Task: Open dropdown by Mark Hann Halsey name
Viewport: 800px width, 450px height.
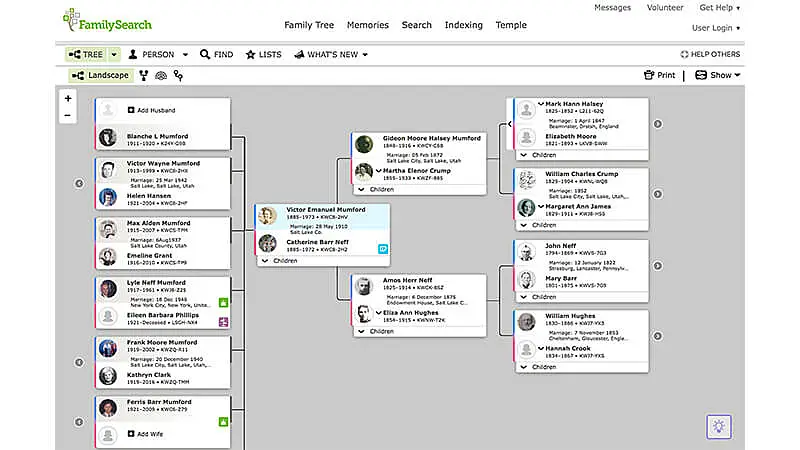Action: pyautogui.click(x=541, y=104)
